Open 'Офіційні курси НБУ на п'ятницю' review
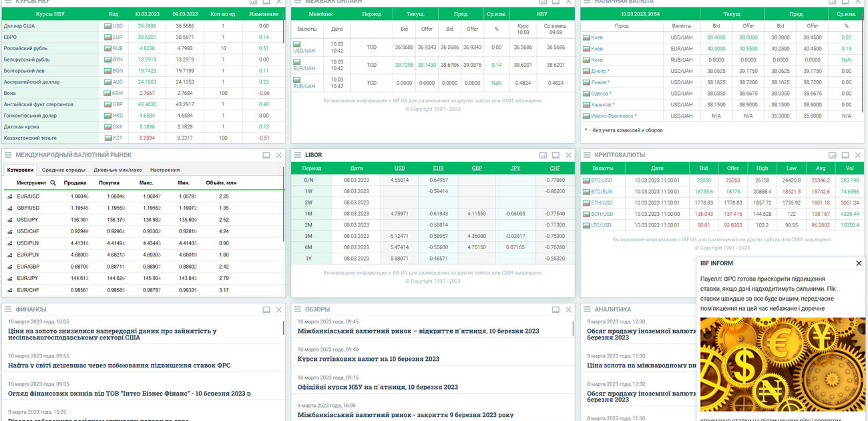 pos(378,387)
